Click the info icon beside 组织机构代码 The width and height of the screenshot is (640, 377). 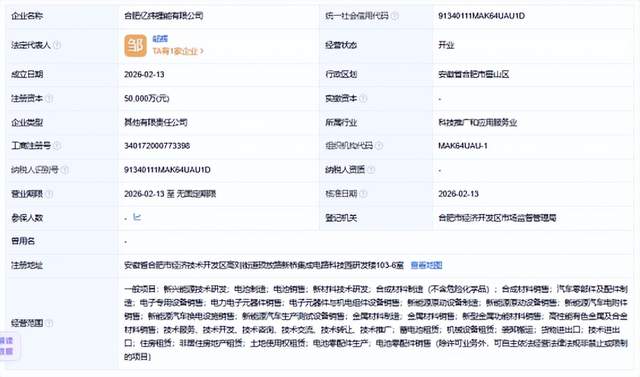tap(379, 146)
